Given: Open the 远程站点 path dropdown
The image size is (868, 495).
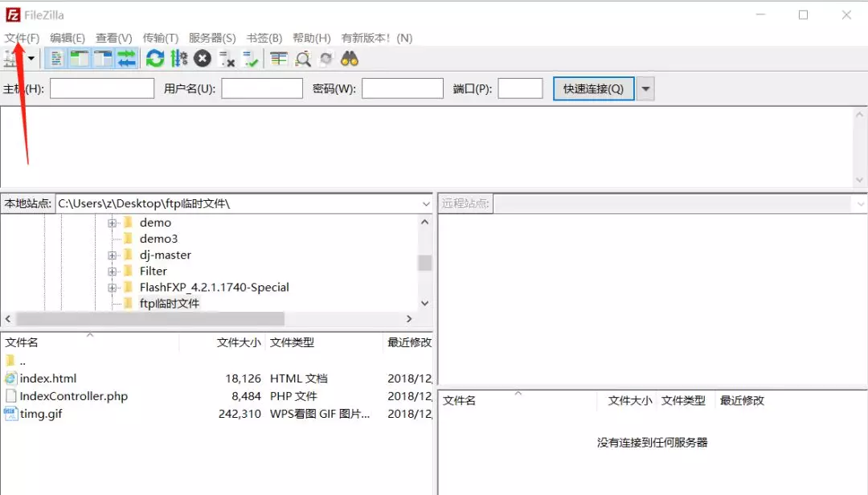Looking at the screenshot, I should pyautogui.click(x=861, y=204).
